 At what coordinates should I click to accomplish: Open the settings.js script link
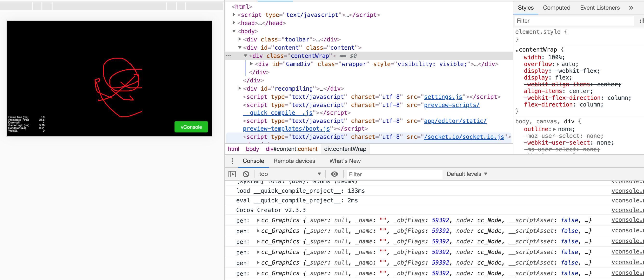click(443, 97)
